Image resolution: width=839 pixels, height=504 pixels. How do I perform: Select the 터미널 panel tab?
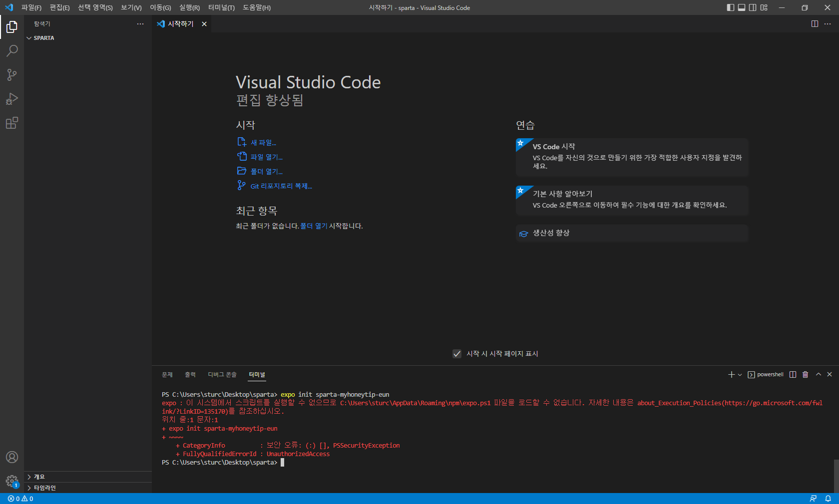pyautogui.click(x=257, y=375)
